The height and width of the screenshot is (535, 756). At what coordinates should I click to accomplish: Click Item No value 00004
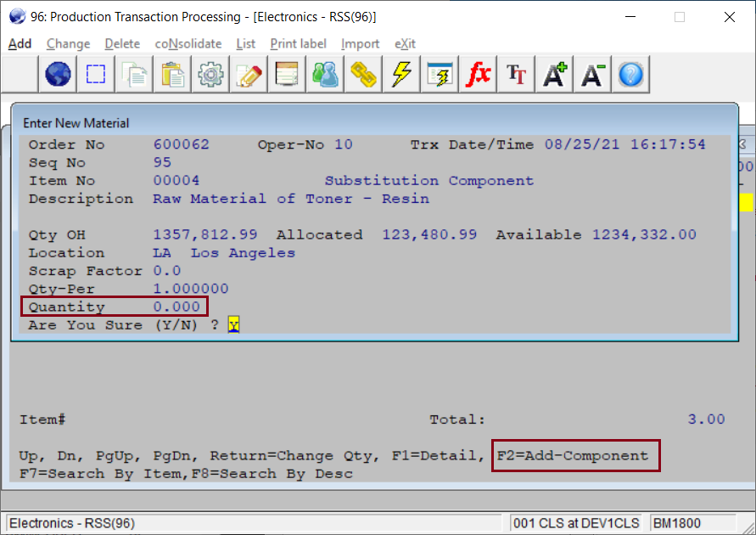point(176,180)
